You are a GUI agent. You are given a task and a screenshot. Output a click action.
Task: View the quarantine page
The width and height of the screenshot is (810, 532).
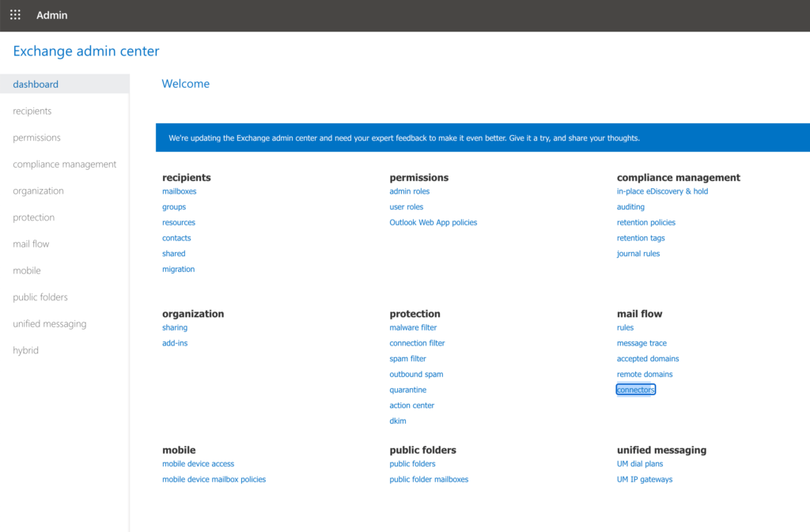click(x=407, y=389)
